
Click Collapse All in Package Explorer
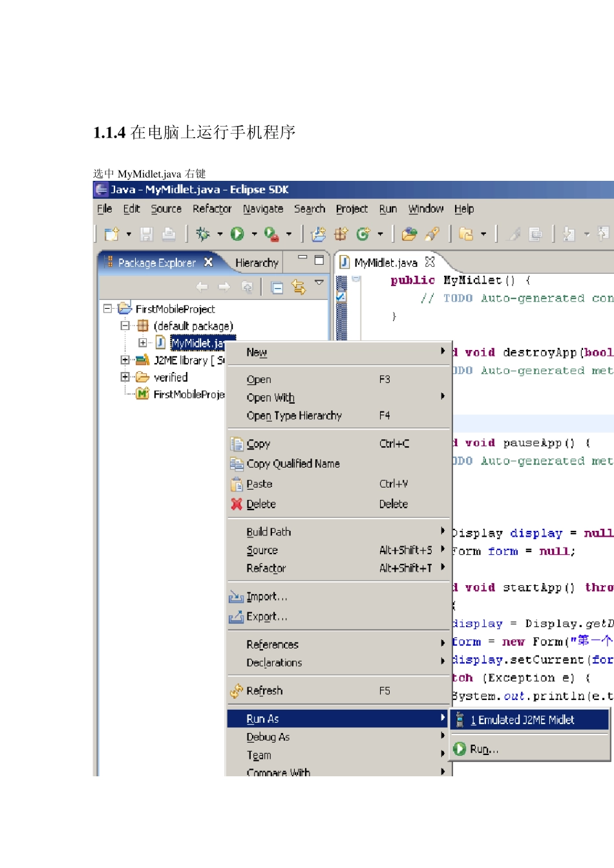pyautogui.click(x=277, y=287)
